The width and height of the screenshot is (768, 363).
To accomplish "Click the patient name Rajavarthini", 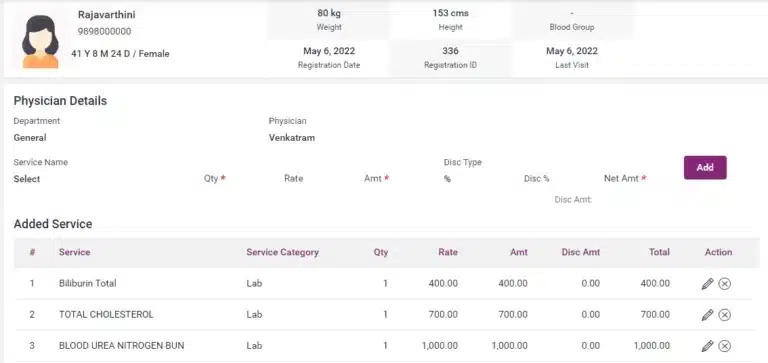I will [x=106, y=15].
